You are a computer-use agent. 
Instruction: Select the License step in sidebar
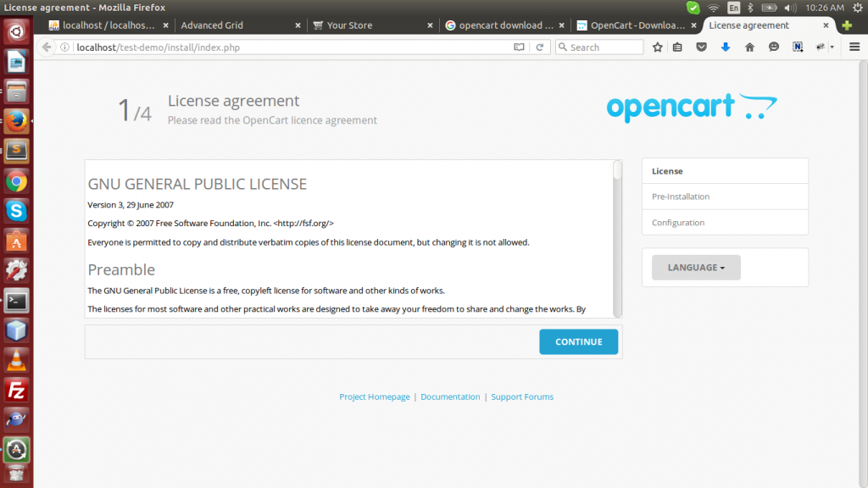725,171
